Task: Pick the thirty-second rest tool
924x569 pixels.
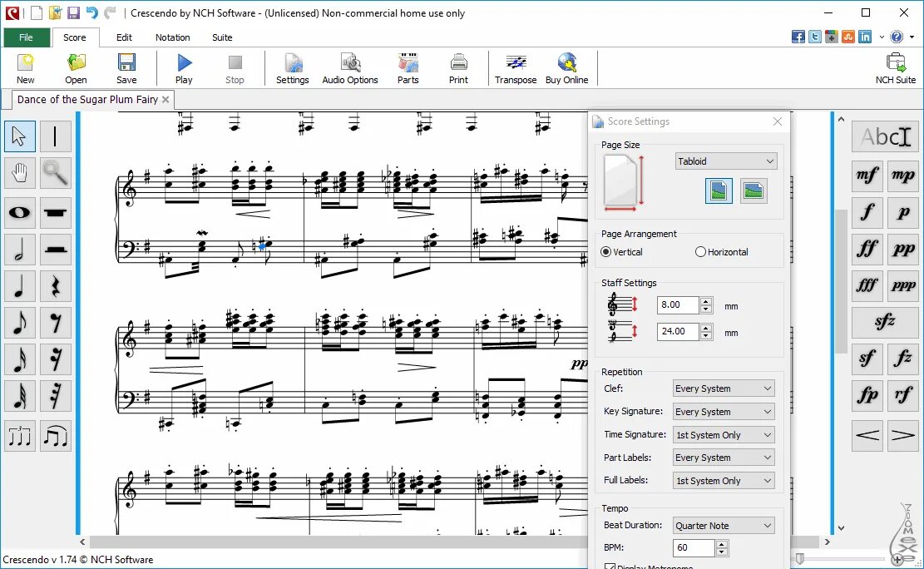Action: pos(56,396)
